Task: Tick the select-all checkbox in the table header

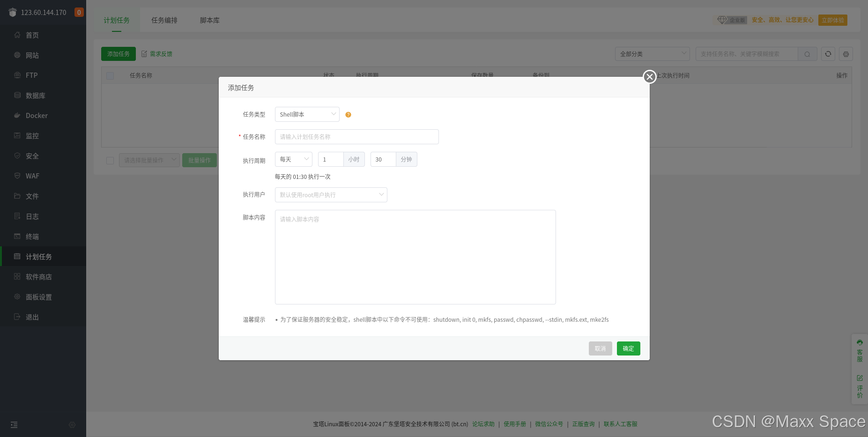Action: [x=110, y=76]
